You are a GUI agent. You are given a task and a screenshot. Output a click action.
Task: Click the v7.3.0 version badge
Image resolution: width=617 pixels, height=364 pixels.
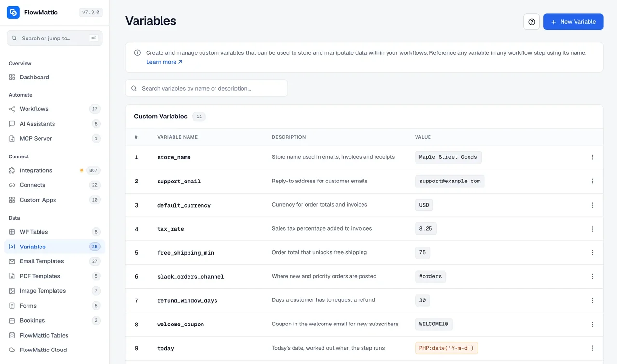click(x=91, y=13)
